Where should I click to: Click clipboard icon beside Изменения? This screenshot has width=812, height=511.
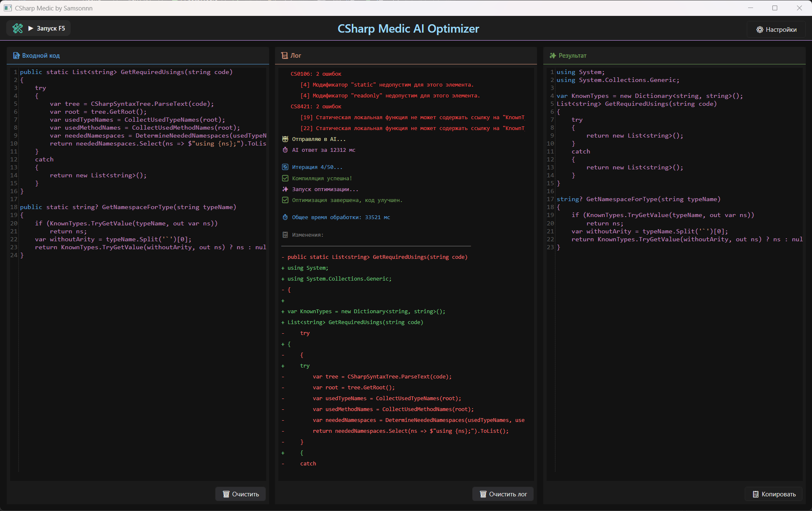pyautogui.click(x=285, y=235)
